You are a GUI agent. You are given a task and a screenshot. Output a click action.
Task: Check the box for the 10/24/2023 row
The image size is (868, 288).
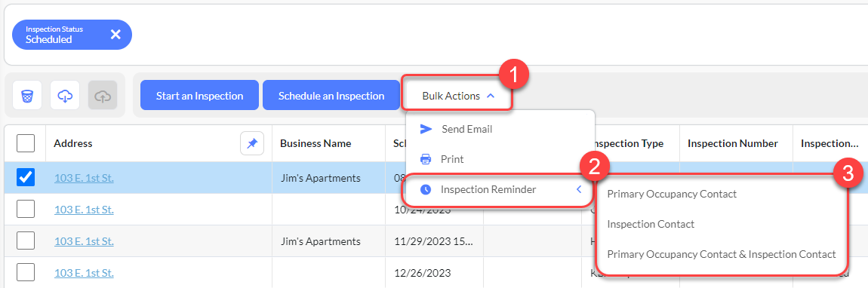coord(26,209)
